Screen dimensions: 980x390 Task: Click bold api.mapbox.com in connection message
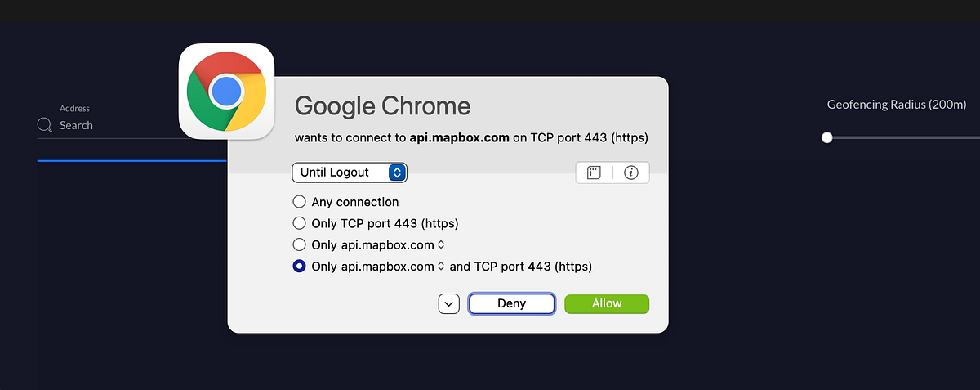click(x=459, y=137)
